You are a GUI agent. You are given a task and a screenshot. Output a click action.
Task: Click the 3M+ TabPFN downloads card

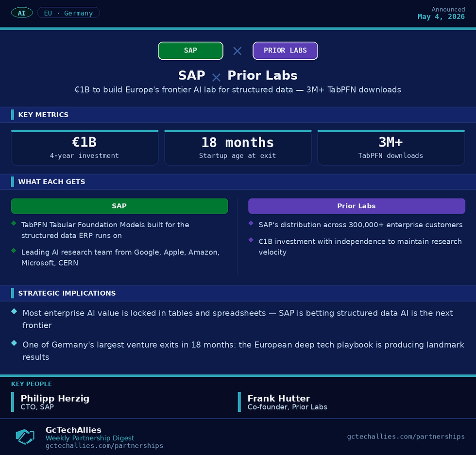[x=391, y=148]
